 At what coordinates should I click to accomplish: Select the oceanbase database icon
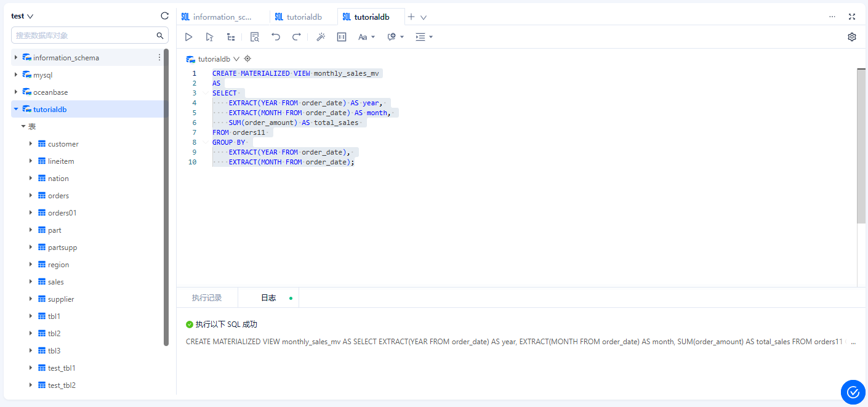(27, 92)
